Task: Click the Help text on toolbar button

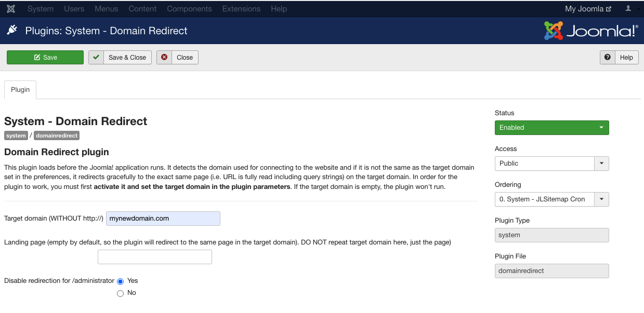Action: (626, 58)
